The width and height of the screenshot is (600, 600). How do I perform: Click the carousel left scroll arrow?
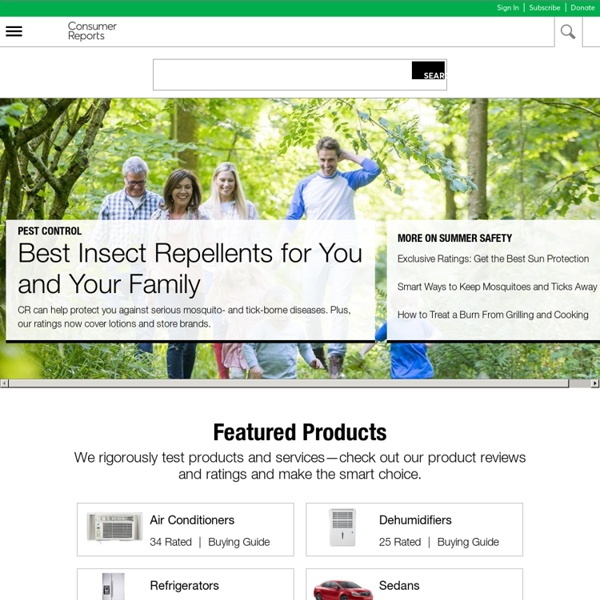[4, 383]
